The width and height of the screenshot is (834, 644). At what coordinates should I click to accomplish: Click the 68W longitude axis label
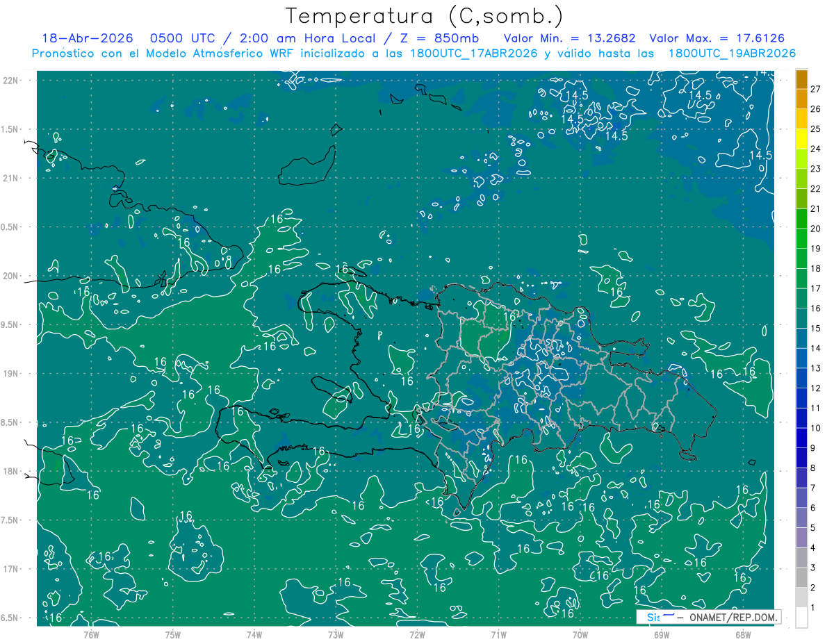[x=742, y=634]
